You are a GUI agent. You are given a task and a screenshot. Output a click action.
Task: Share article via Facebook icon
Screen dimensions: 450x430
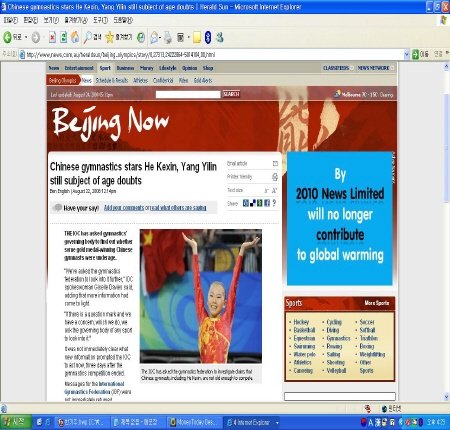267,203
